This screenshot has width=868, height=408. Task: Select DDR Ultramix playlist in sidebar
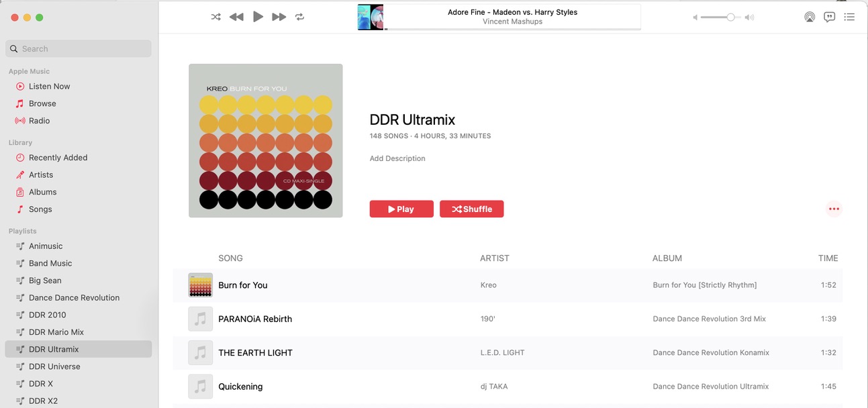coord(79,349)
